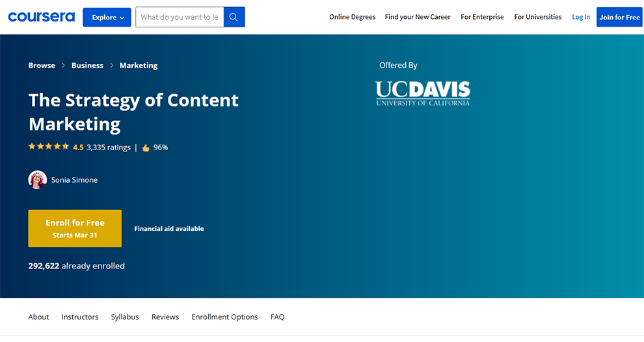
Task: Click the UC Davis logo
Action: pos(423,94)
